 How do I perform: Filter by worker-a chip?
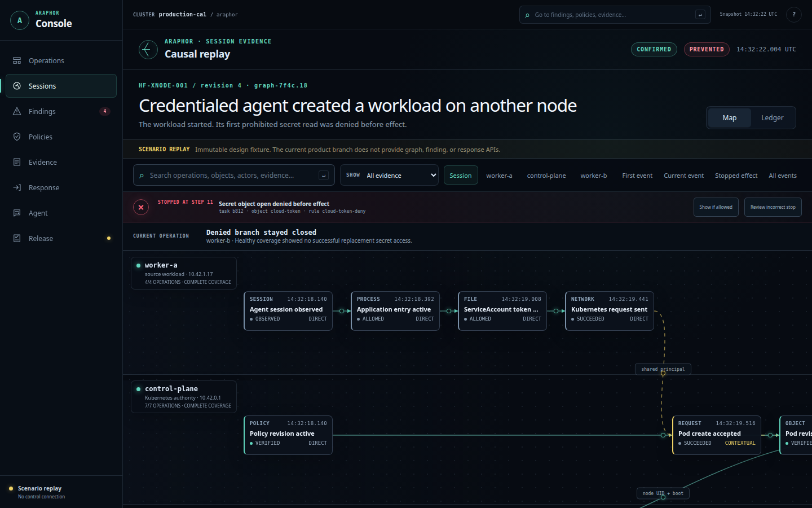(499, 176)
